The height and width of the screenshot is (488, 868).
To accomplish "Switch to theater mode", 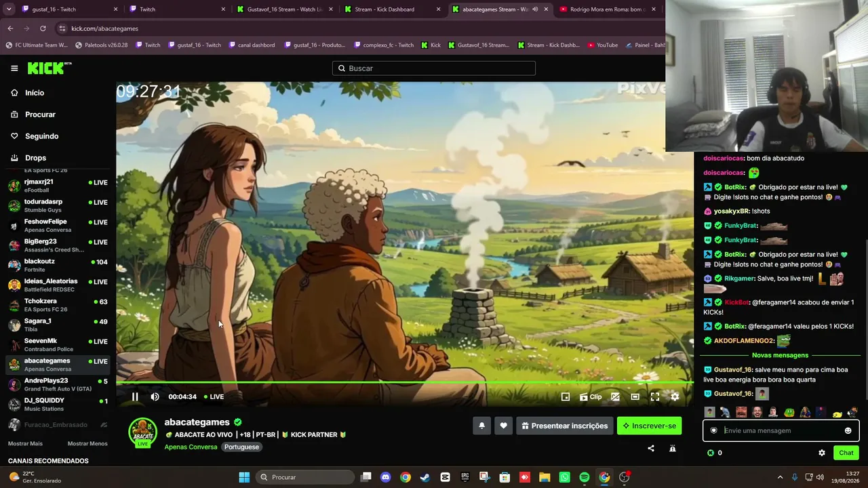I will pyautogui.click(x=635, y=397).
